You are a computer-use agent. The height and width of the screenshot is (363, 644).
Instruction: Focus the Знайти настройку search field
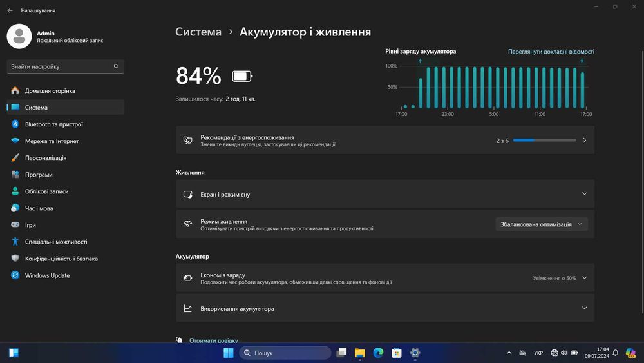click(65, 66)
